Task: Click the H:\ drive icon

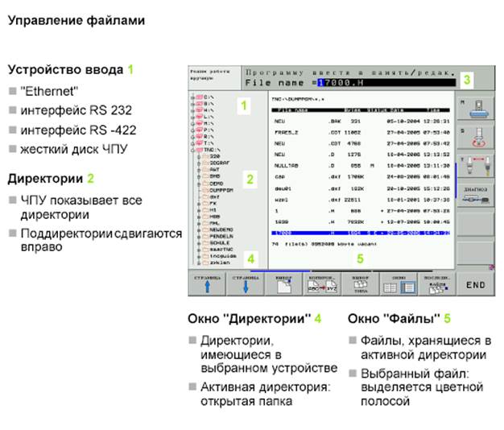Action: click(200, 110)
